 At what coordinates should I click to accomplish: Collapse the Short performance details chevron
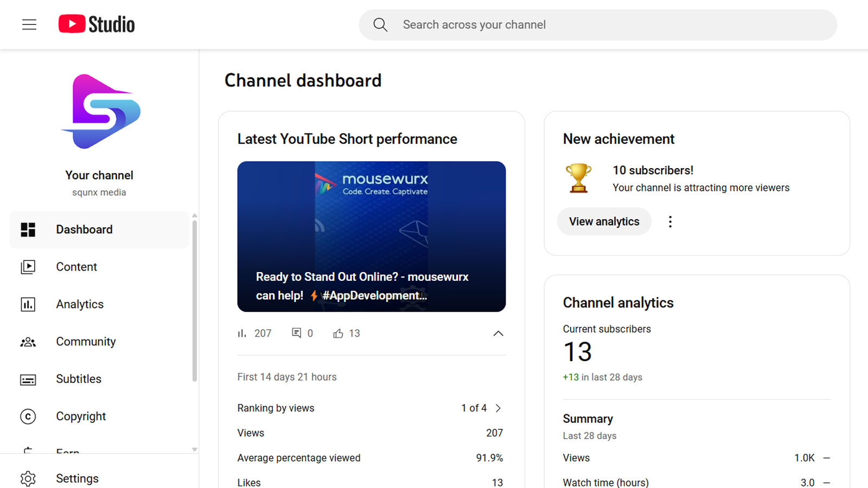(498, 333)
